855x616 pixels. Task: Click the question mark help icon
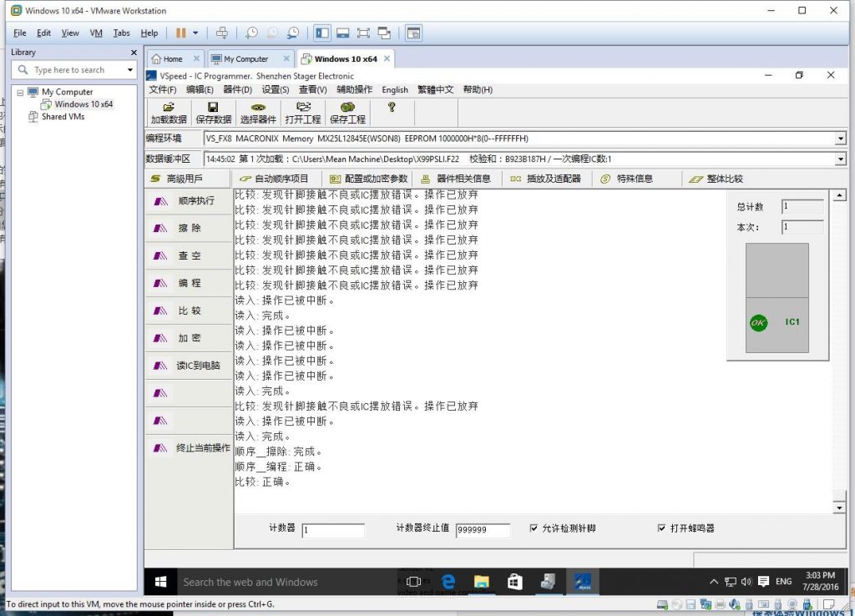(391, 108)
